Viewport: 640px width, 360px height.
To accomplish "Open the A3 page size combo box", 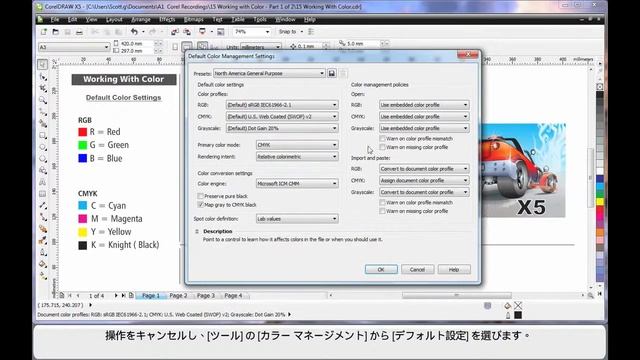I will [x=74, y=47].
